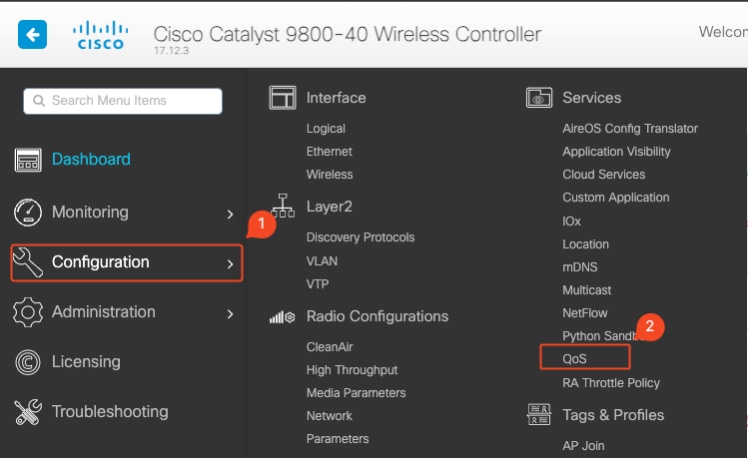Click the Layer2 network tree icon
Screen dimensions: 748x458
pyautogui.click(x=283, y=206)
